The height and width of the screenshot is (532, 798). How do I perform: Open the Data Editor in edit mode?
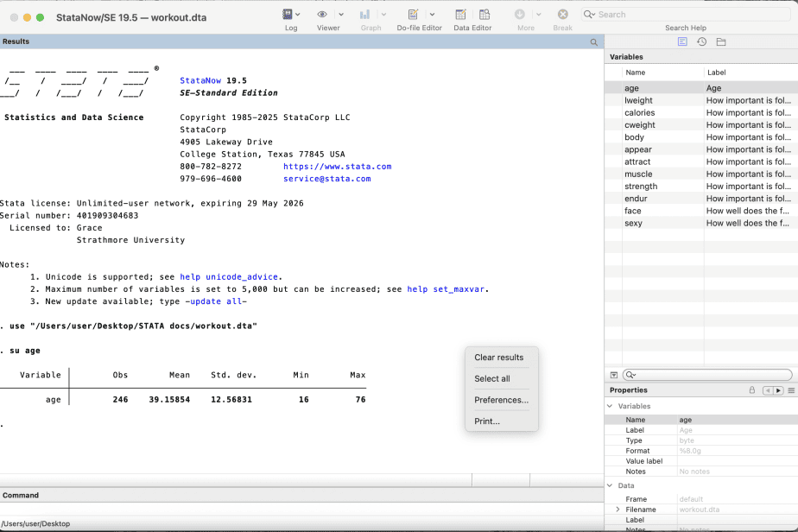pos(461,15)
